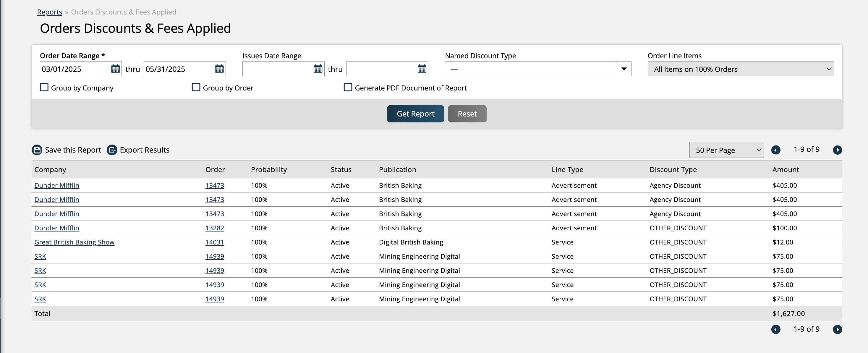Click the Reset button

click(467, 114)
